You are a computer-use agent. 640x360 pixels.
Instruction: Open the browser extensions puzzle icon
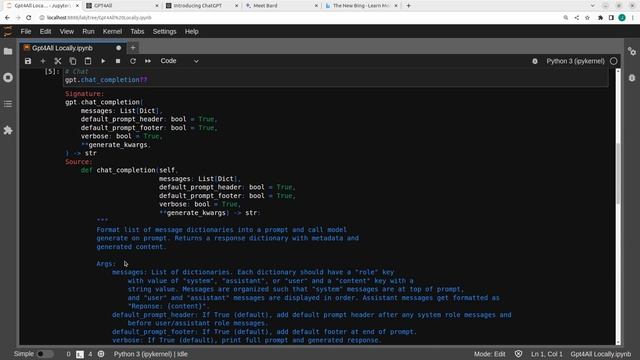coord(600,18)
